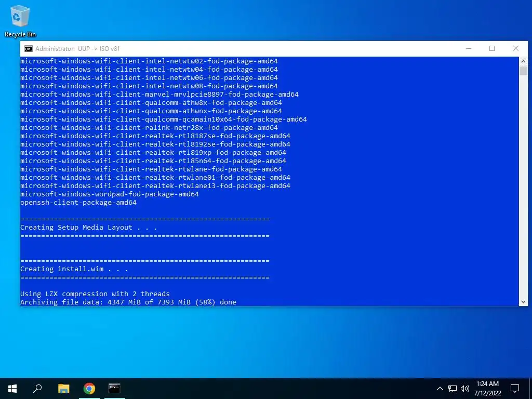Open the clock showing 1:24 AM
Viewport: 532px width, 399px height.
[x=487, y=389]
